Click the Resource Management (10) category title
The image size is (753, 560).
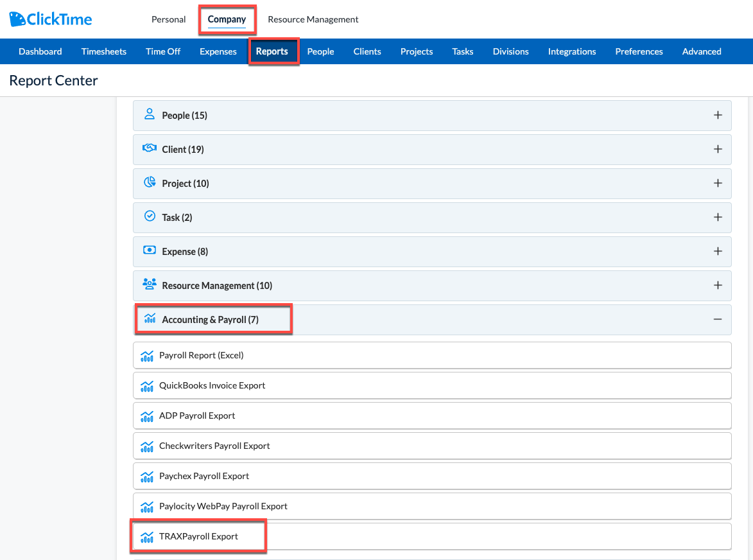(217, 286)
